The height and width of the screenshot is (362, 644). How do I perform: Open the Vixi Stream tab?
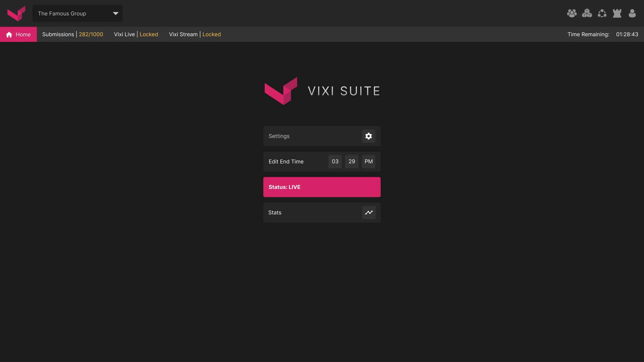(x=195, y=34)
